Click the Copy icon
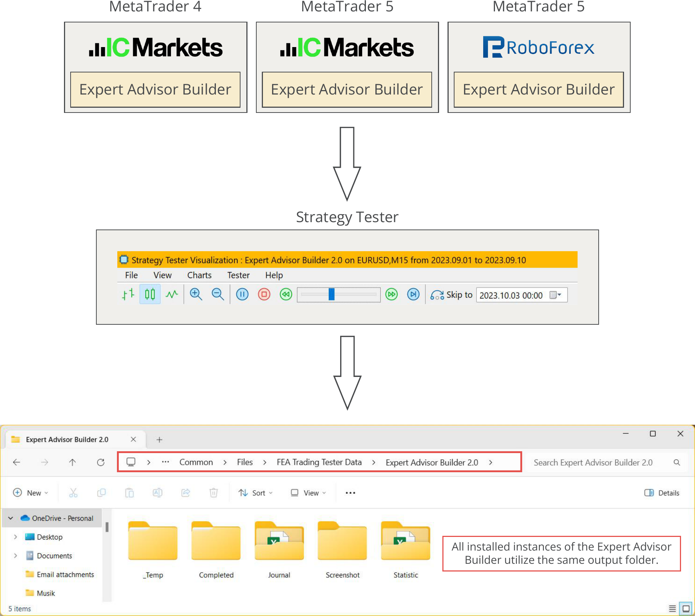695x616 pixels. tap(101, 493)
